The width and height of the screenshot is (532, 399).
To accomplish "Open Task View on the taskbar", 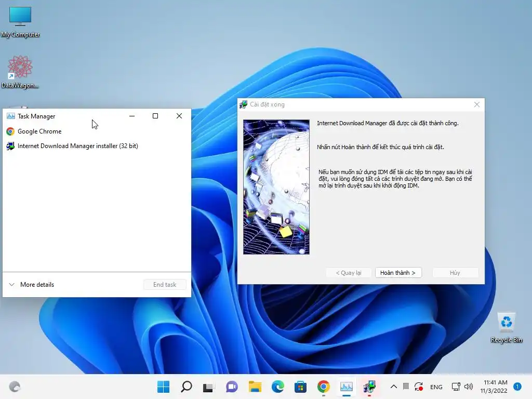I will [x=208, y=387].
